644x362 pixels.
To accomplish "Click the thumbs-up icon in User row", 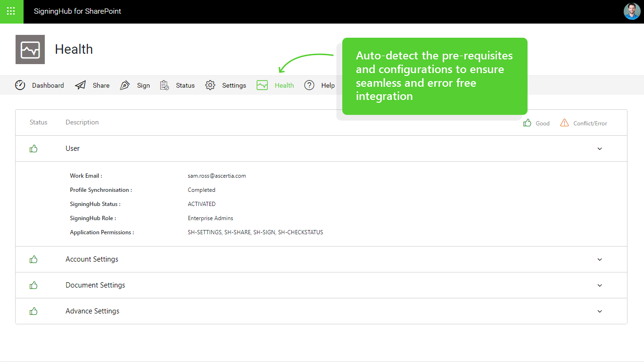I will point(33,148).
